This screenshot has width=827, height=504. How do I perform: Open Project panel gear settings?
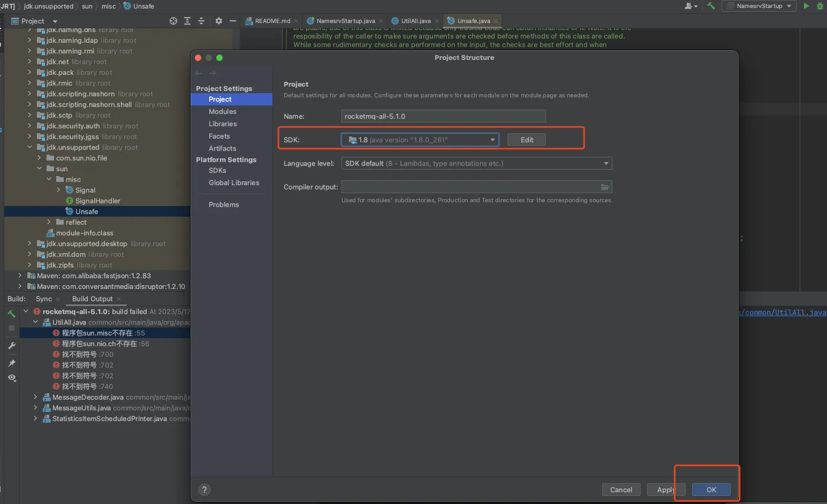[218, 21]
